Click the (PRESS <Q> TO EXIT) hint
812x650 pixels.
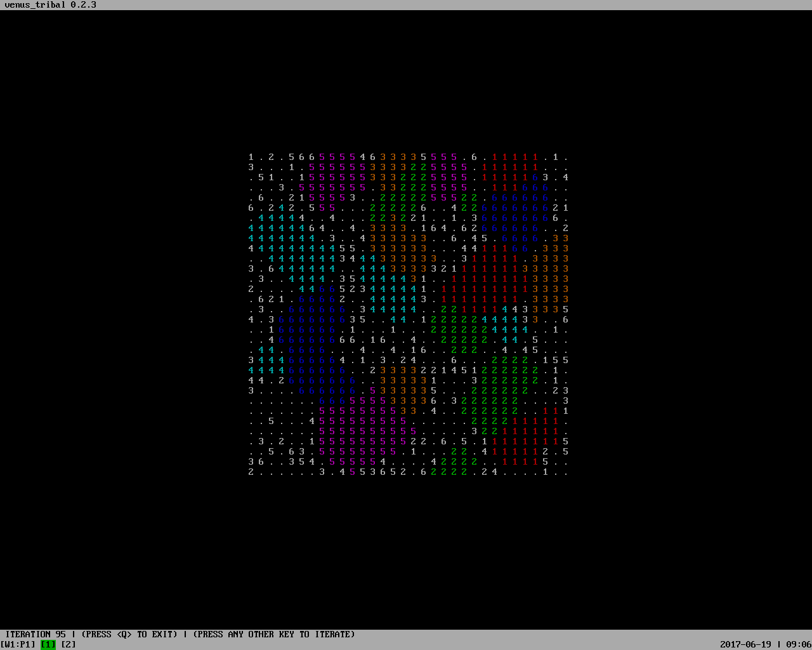(x=129, y=634)
